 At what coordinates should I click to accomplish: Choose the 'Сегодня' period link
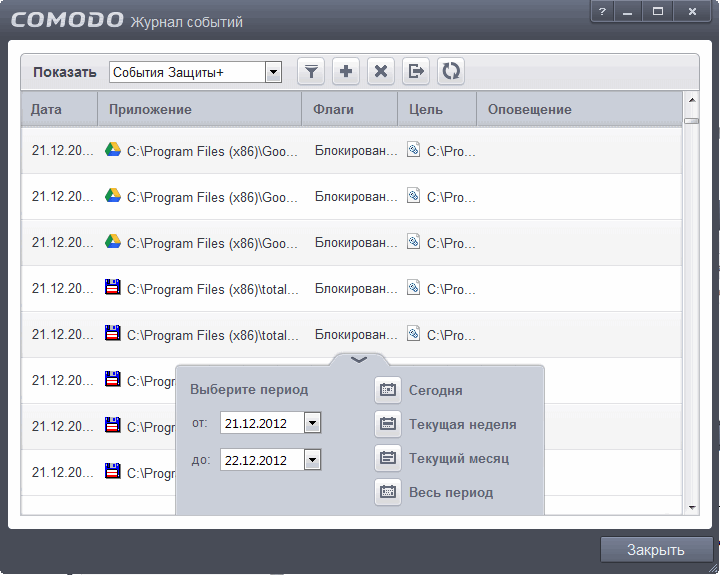point(435,390)
